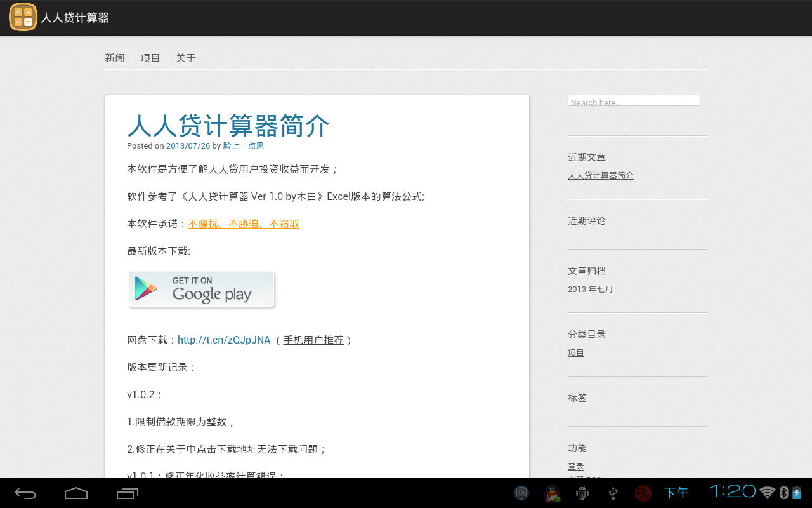Tap the QQ penguin notification icon
812x508 pixels.
[x=553, y=493]
